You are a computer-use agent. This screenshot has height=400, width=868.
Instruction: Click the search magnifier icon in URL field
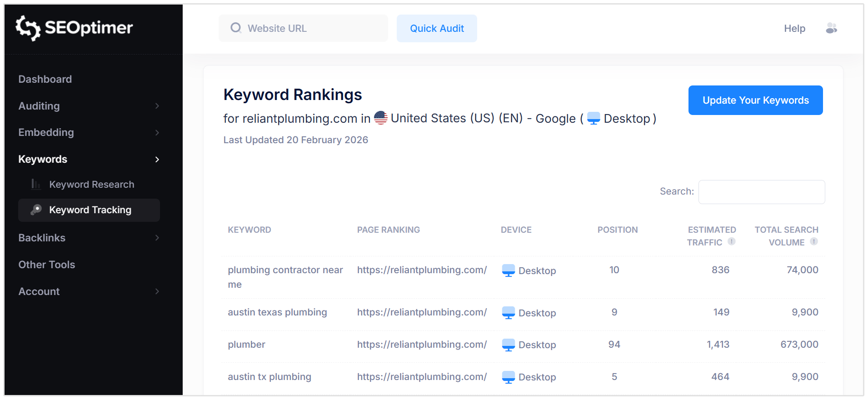(x=236, y=28)
